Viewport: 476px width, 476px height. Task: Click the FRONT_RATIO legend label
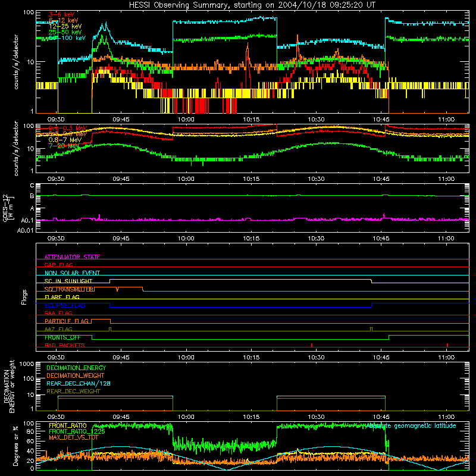68,425
